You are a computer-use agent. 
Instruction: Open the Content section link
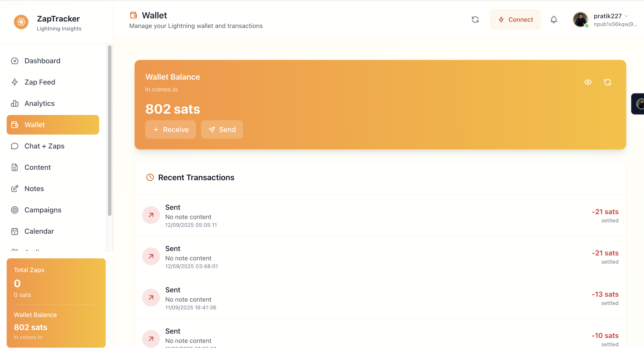tap(53, 167)
